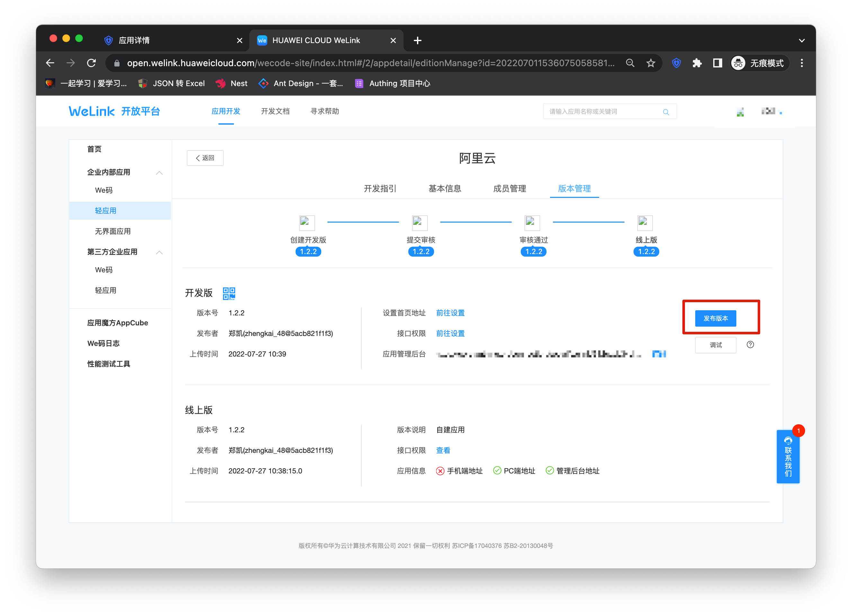852x616 pixels.
Task: Reload the page with the refresh icon
Action: pyautogui.click(x=91, y=63)
